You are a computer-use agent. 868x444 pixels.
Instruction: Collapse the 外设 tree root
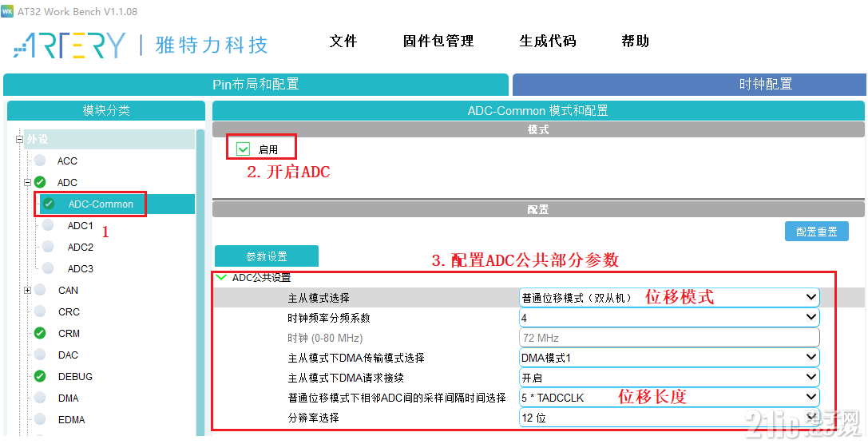[19, 140]
